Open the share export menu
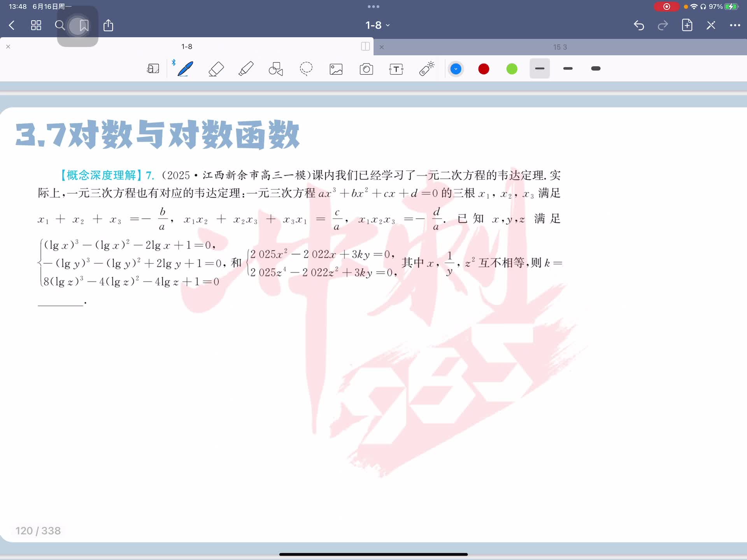The image size is (747, 560). (x=108, y=25)
